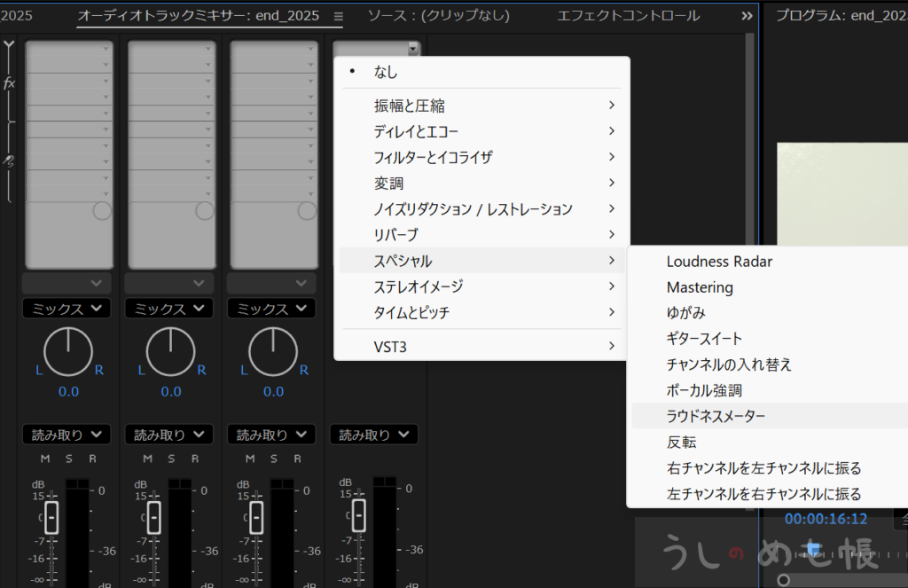Click the fx effects section icon
Viewport: 908px width, 588px height.
pyautogui.click(x=9, y=83)
